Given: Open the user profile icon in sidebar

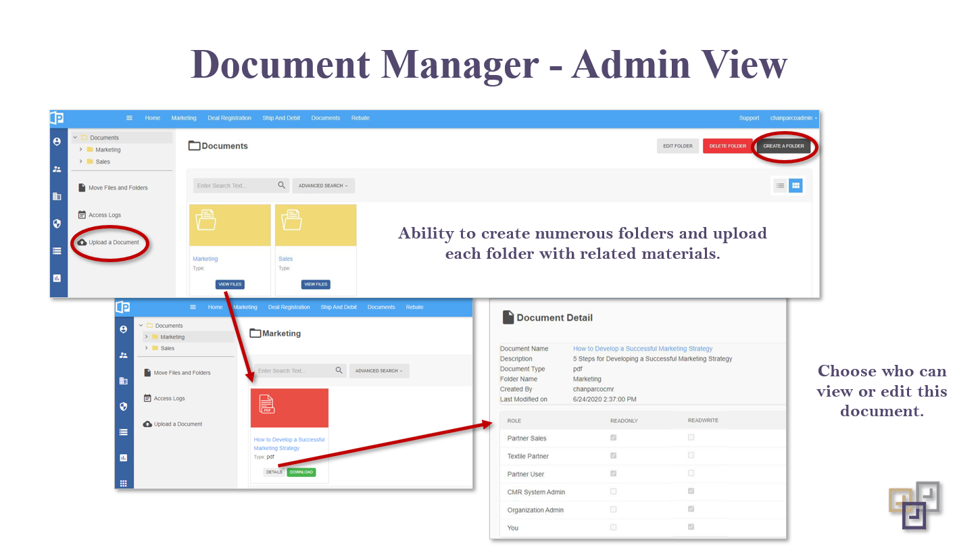Looking at the screenshot, I should (57, 142).
